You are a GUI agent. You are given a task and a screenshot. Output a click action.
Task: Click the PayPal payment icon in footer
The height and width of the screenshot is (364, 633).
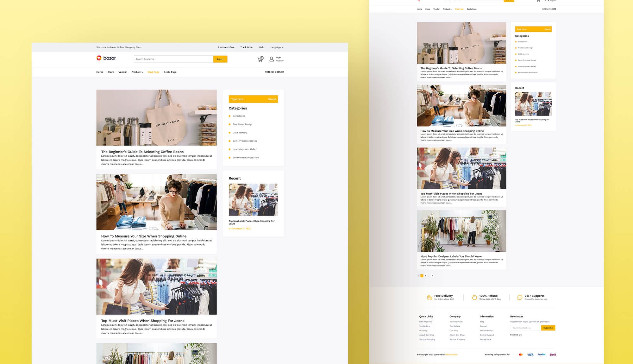[542, 355]
